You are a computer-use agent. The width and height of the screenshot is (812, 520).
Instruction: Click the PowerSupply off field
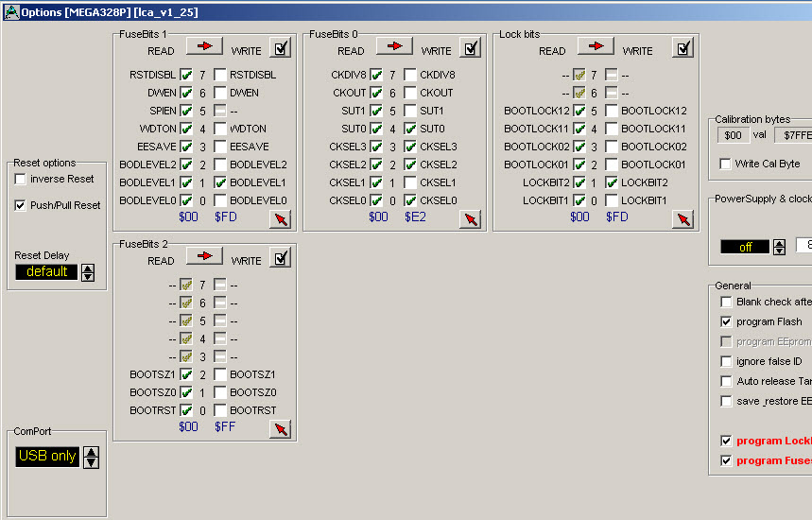pos(745,247)
